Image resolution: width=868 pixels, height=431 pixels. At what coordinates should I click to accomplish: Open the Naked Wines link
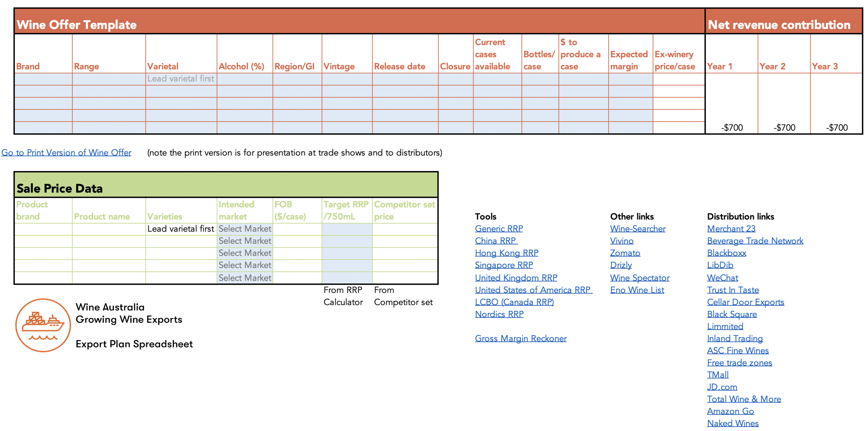pos(733,423)
